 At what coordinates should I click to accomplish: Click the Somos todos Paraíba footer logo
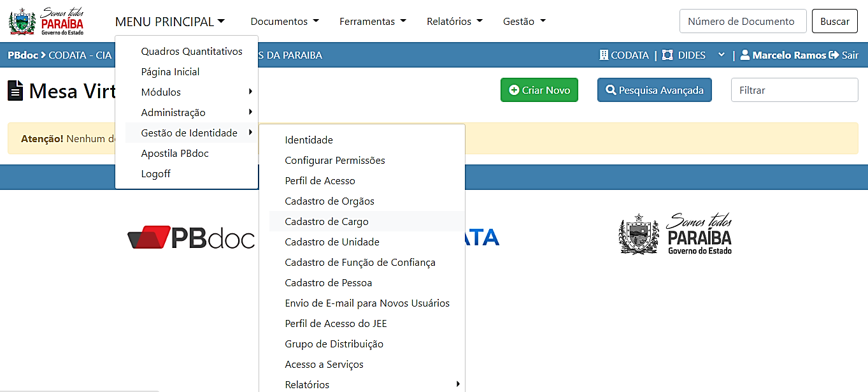click(676, 233)
